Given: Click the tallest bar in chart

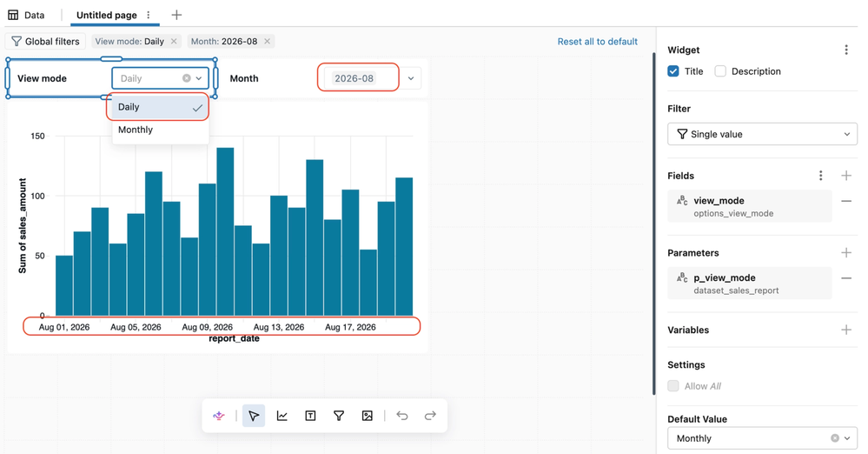Looking at the screenshot, I should pyautogui.click(x=225, y=231).
